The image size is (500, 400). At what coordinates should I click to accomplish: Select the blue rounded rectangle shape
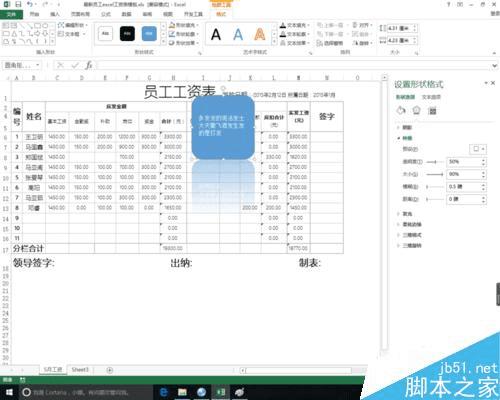coord(223,127)
